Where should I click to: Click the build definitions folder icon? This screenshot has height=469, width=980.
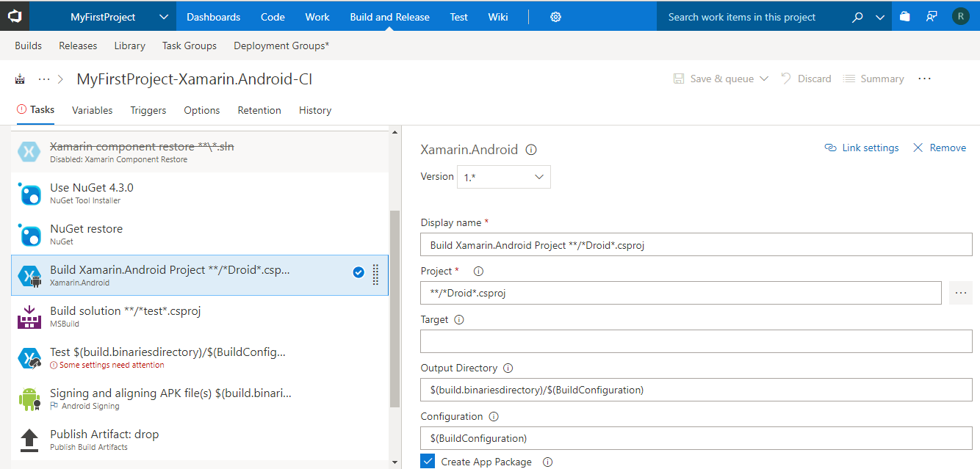(x=20, y=79)
